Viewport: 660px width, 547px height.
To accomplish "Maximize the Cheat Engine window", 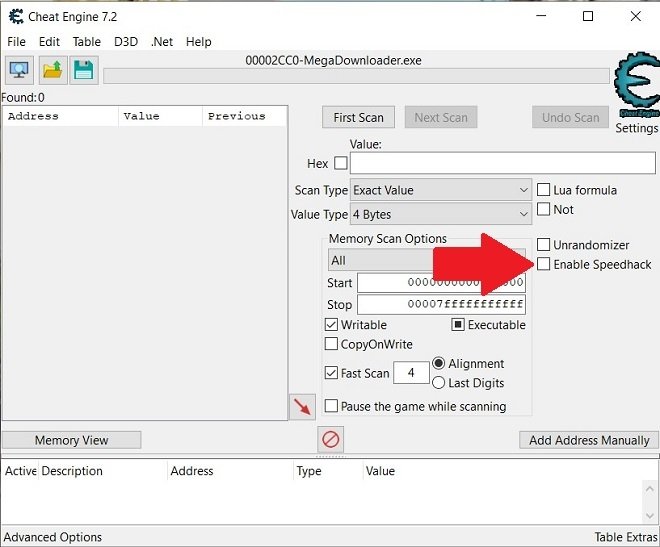I will click(588, 16).
